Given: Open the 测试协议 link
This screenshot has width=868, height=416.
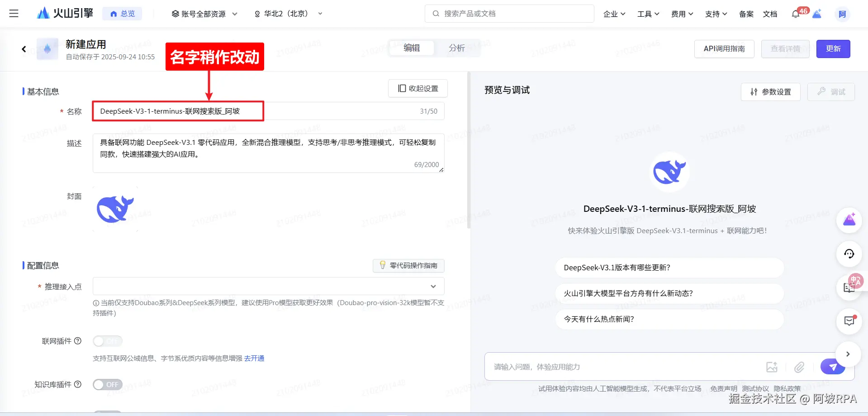Looking at the screenshot, I should tap(755, 389).
